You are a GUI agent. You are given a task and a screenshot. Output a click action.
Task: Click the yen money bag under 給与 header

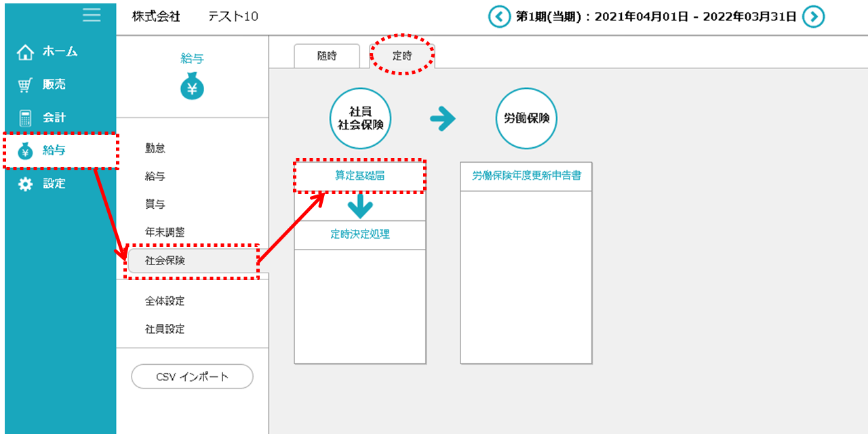pyautogui.click(x=192, y=87)
